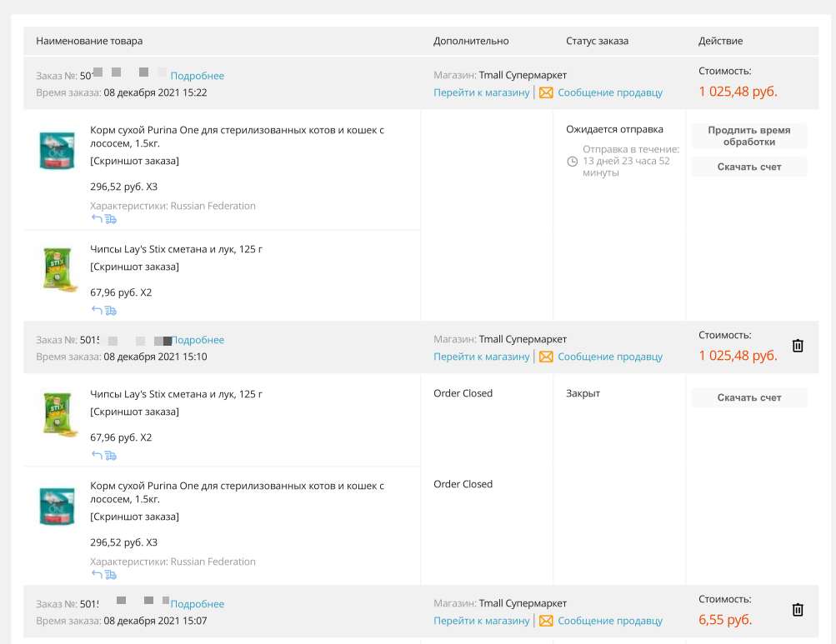The height and width of the screenshot is (644, 836).
Task: Send a message to the seller of the 15:22 order
Action: click(x=610, y=92)
